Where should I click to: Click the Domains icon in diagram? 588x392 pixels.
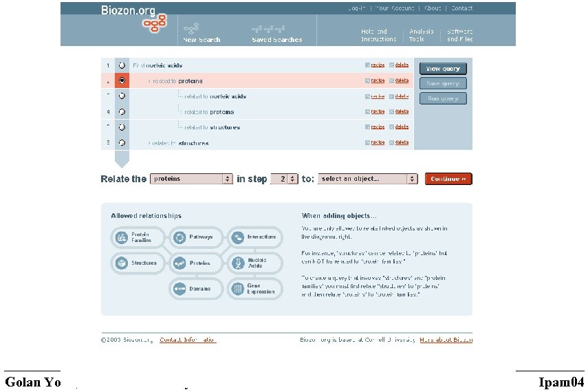click(179, 288)
